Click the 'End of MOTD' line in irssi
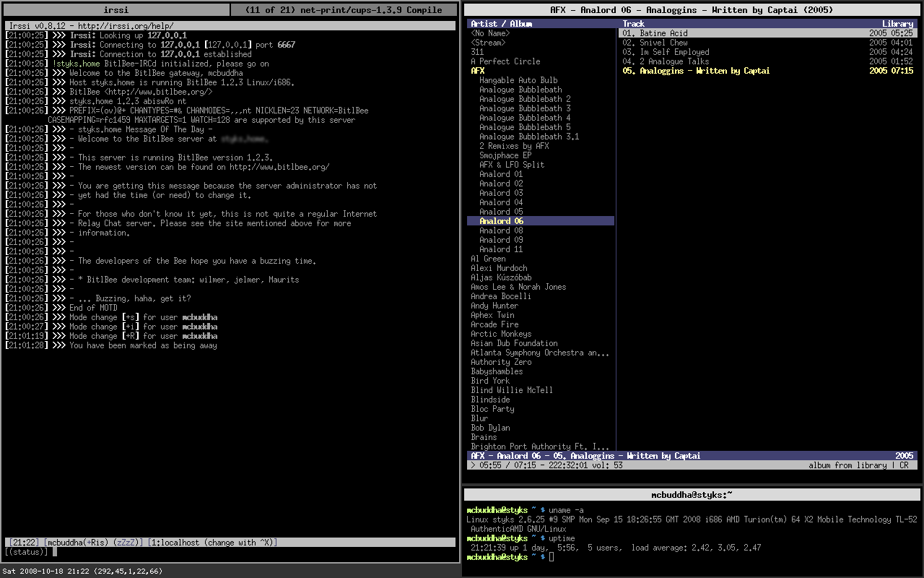Screen dimensions: 924x578 coord(93,308)
